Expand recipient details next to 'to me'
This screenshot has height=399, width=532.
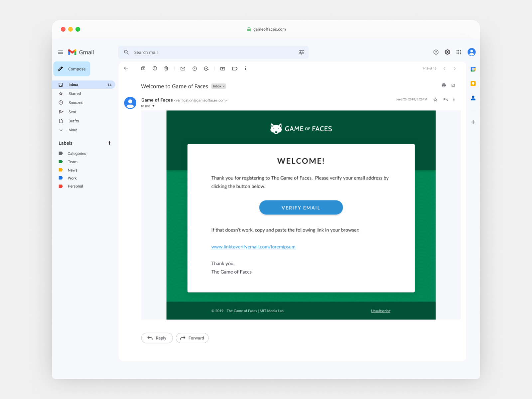tap(153, 106)
